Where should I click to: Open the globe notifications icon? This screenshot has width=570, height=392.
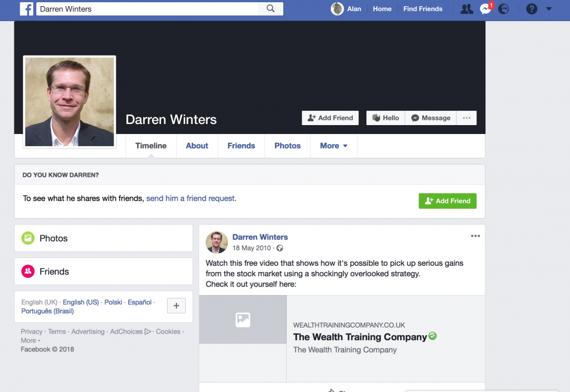tap(503, 9)
